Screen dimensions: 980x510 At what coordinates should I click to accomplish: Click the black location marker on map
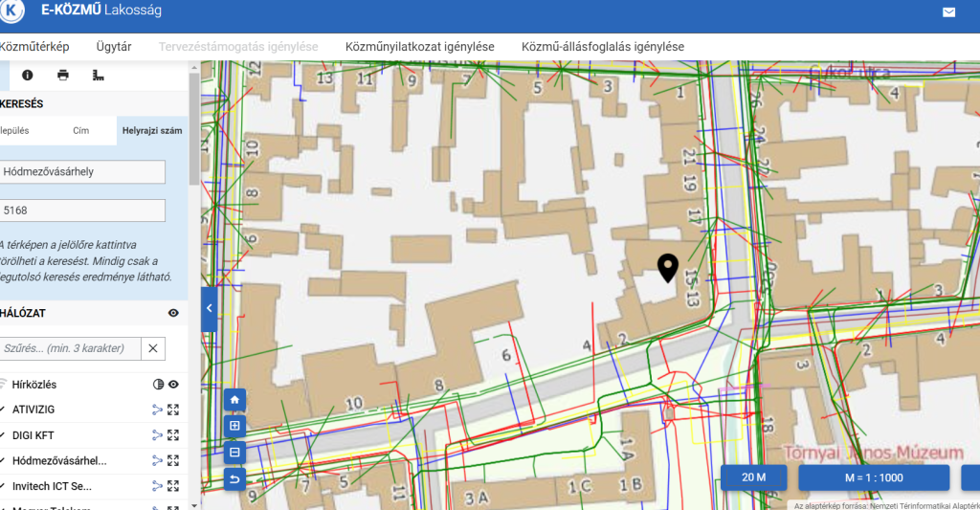click(x=668, y=267)
